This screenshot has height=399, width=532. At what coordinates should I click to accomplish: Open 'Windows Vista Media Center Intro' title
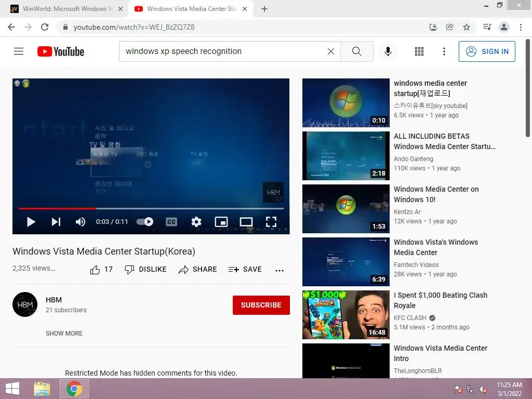[441, 353]
